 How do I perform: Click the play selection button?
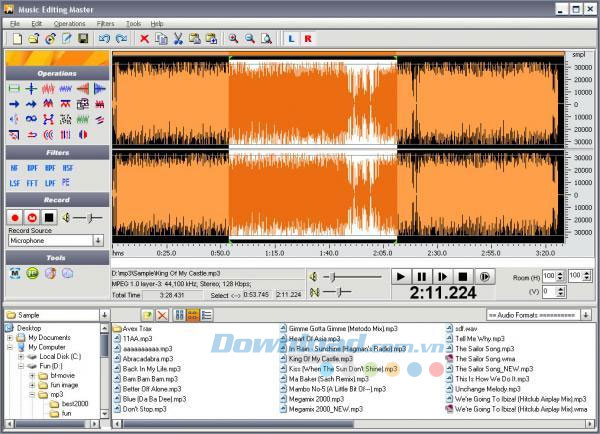tap(442, 277)
